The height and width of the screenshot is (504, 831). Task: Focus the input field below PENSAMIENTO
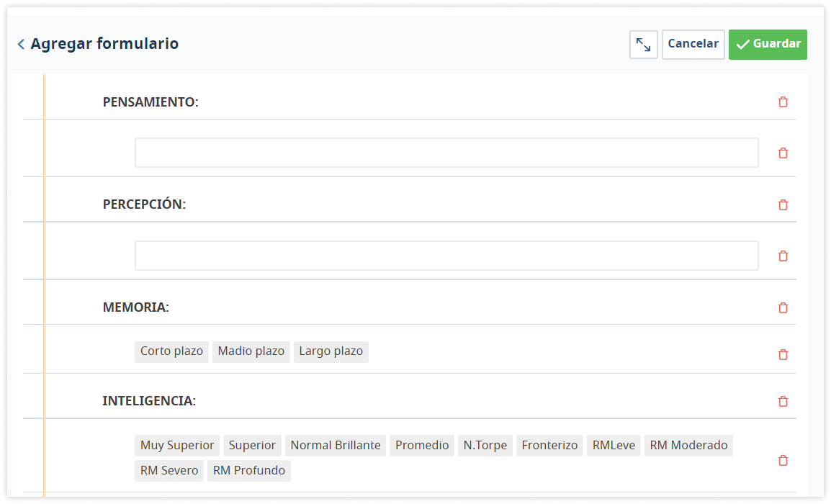pos(446,153)
